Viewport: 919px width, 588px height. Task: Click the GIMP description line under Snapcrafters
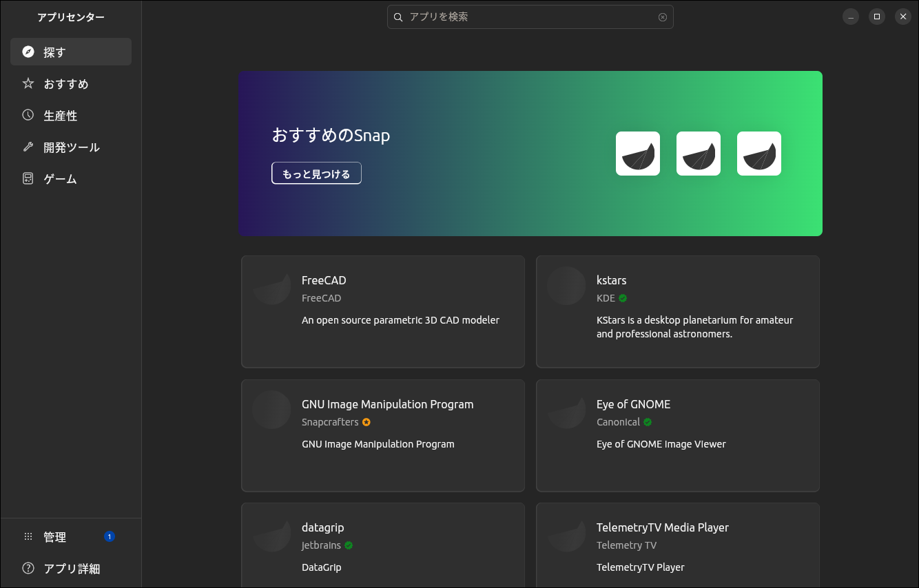click(378, 444)
